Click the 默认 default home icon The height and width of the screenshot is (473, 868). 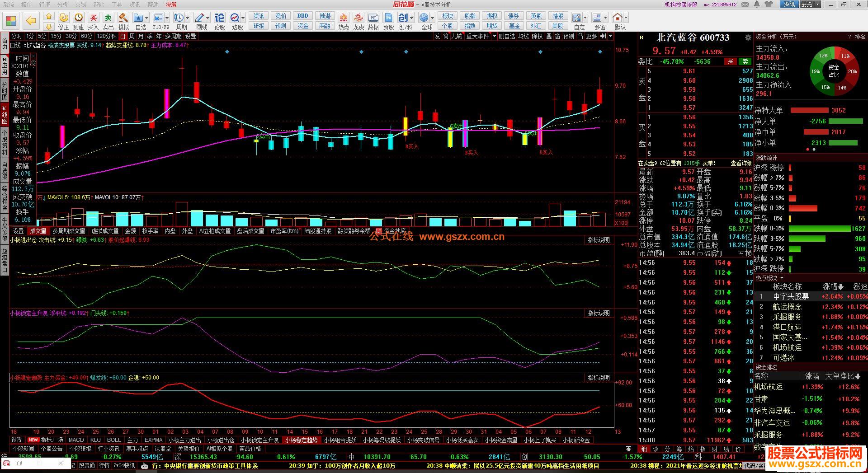[618, 18]
